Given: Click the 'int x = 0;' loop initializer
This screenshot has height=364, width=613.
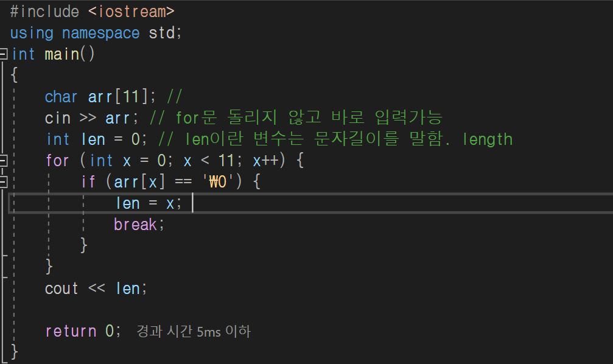Looking at the screenshot, I should pos(131,161).
